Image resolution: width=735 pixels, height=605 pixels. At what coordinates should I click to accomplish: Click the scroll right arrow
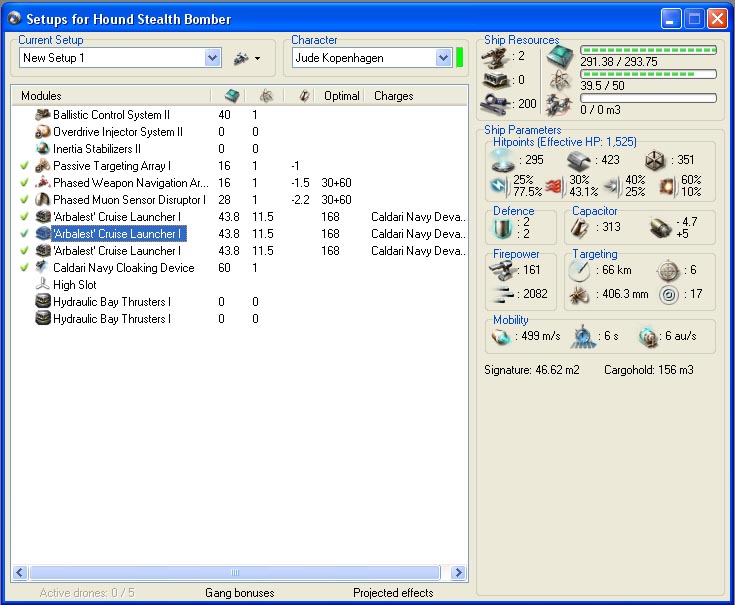tap(458, 572)
